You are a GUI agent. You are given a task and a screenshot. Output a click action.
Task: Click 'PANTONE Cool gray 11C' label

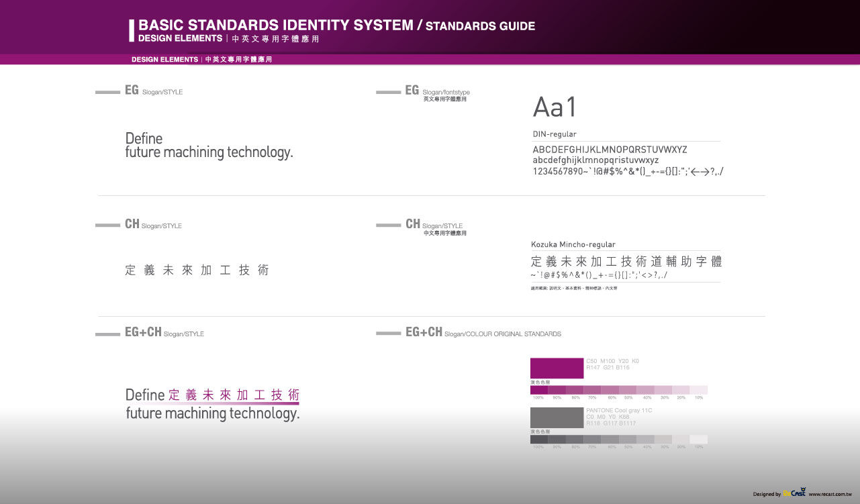(619, 410)
